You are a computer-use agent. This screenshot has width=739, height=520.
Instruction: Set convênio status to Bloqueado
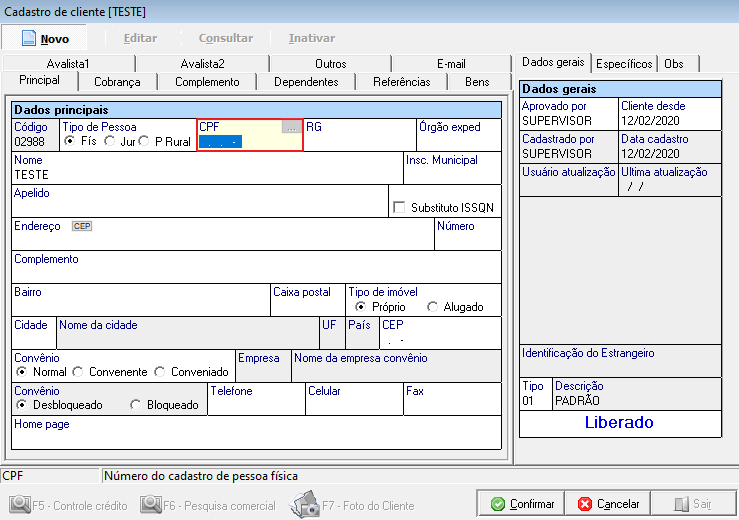[x=137, y=405]
